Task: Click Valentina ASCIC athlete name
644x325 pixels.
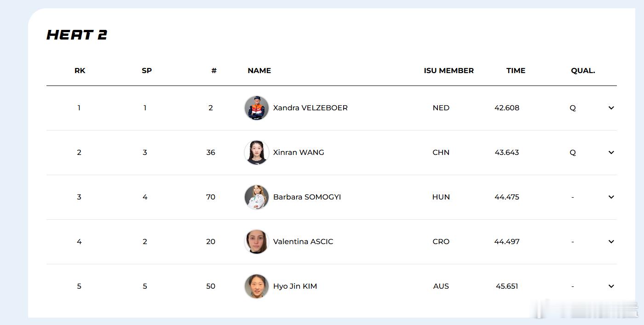Action: tap(303, 242)
